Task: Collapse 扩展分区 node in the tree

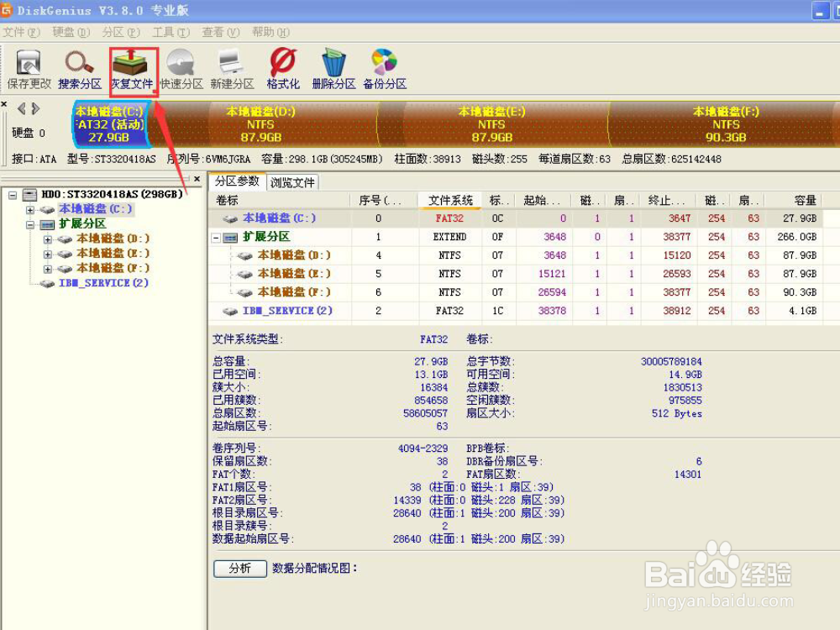Action: pyautogui.click(x=30, y=224)
